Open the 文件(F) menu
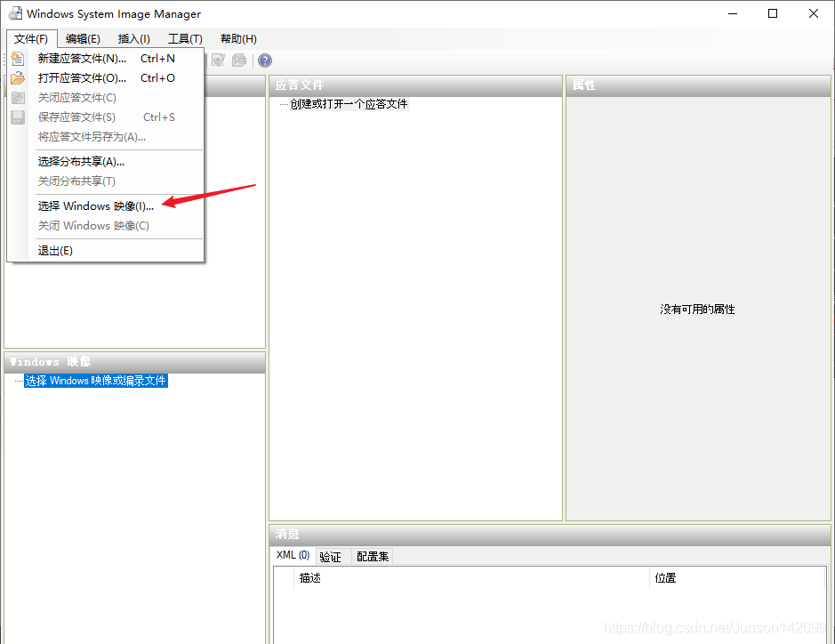This screenshot has height=644, width=835. [31, 39]
